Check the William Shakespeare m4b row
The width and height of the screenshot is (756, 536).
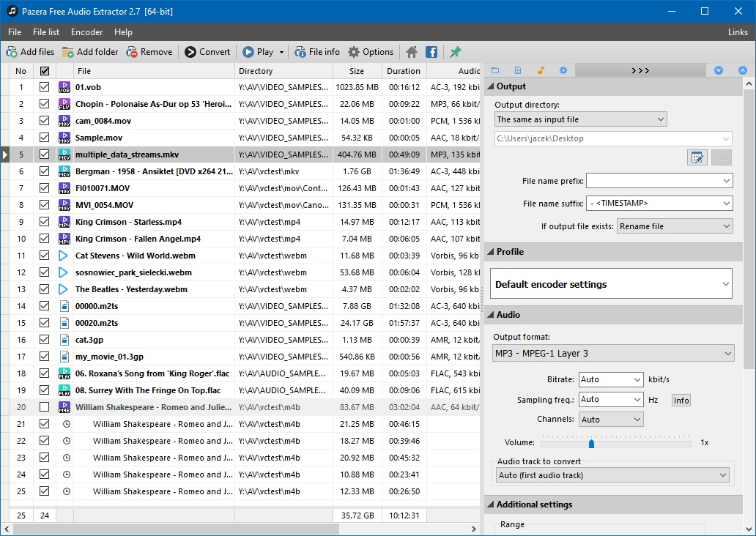pyautogui.click(x=45, y=408)
